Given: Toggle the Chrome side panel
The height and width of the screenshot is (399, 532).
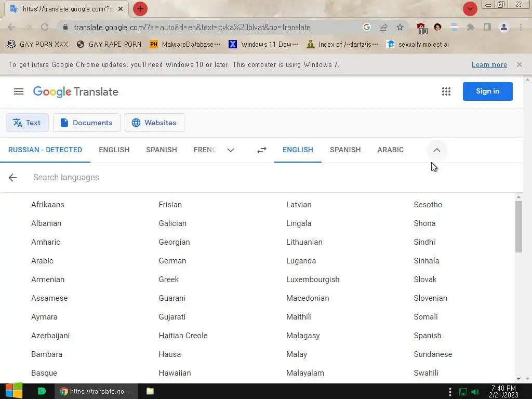Looking at the screenshot, I should 487,27.
